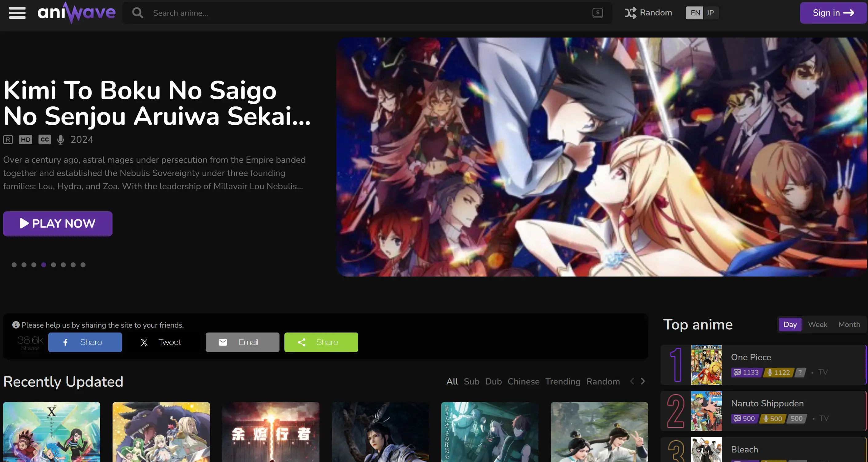Open the hamburger menu
Screen dimensions: 868x462
click(17, 13)
